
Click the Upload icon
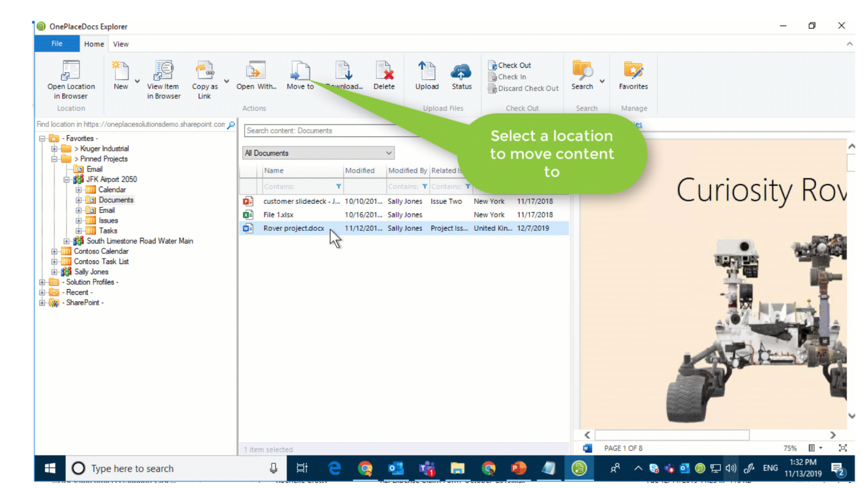(x=426, y=71)
